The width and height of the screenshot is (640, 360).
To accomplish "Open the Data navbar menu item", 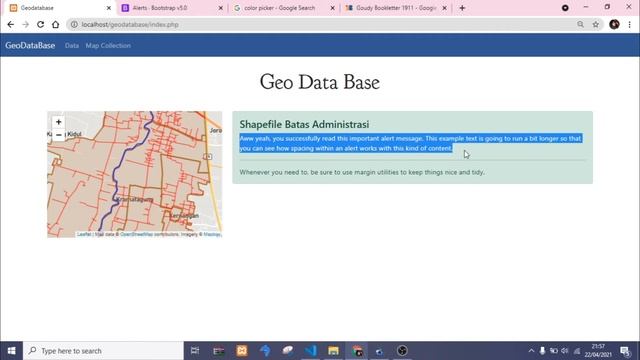I will 72,46.
